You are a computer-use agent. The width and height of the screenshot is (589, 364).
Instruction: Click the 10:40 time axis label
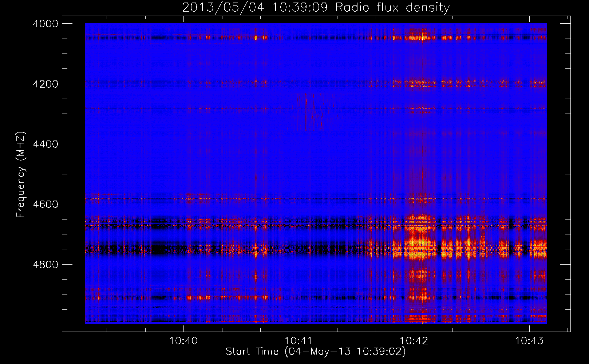(x=183, y=341)
